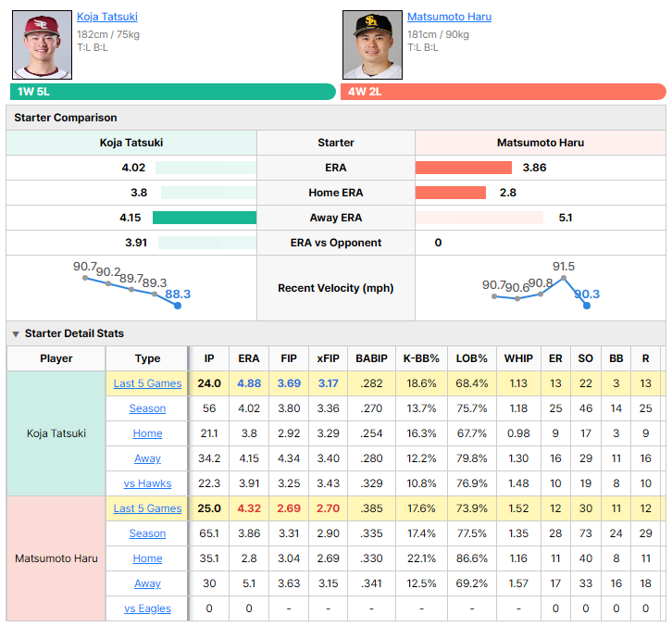
Task: Click the BABIP column header
Action: 371,358
